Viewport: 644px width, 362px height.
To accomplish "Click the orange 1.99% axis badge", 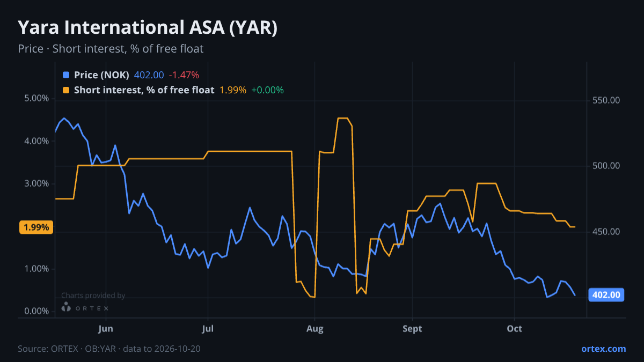I will coord(36,227).
